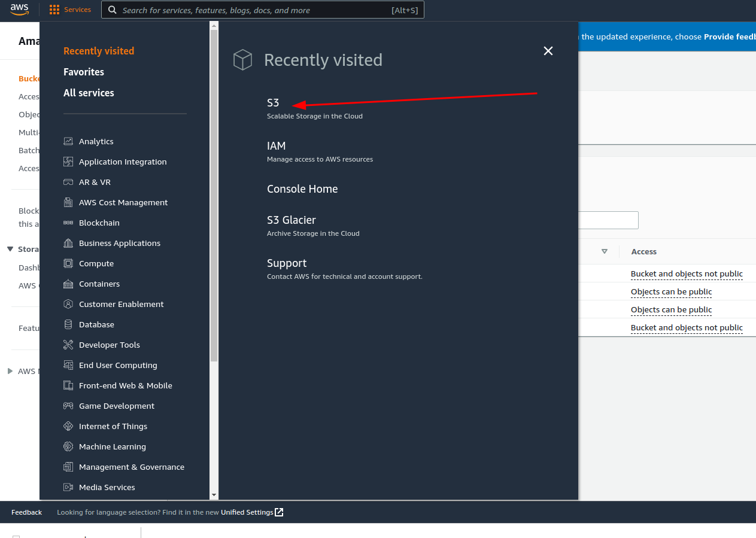Click the AWS logo
The height and width of the screenshot is (538, 756).
(19, 10)
